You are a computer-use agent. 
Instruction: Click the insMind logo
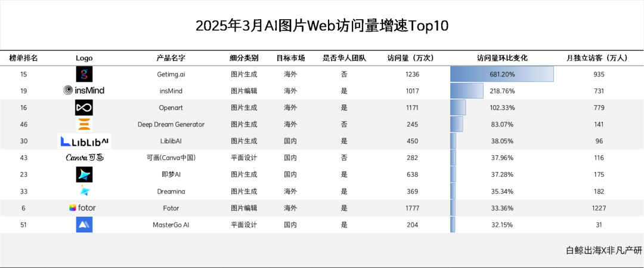click(x=84, y=91)
